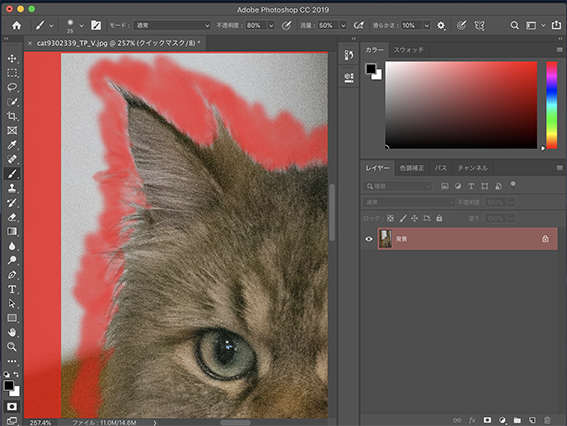Hide the 背景 layer with eye icon
Screen dimensions: 567x426
(x=369, y=239)
